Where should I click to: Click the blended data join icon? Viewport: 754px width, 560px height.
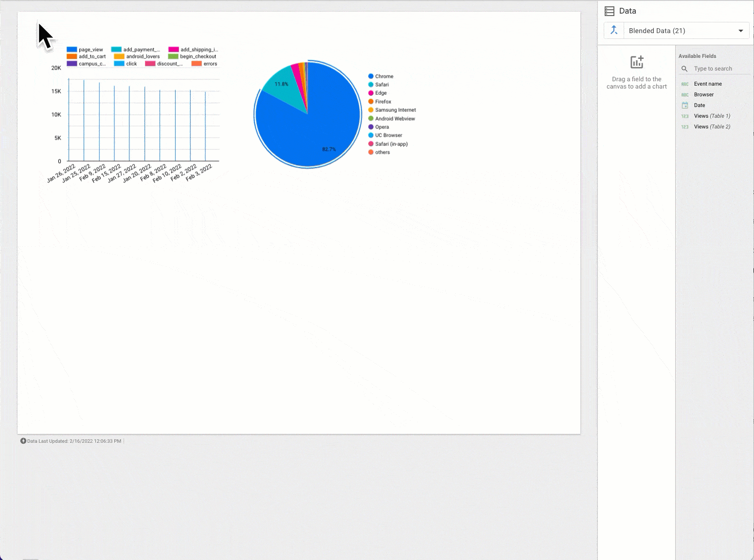click(x=613, y=30)
